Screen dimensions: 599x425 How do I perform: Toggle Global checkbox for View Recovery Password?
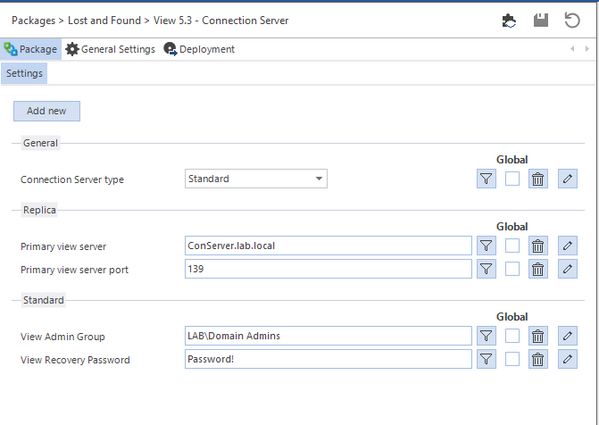tap(512, 359)
